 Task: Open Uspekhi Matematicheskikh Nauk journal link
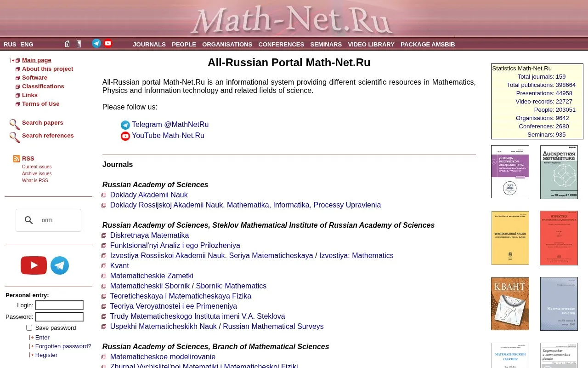pyautogui.click(x=163, y=327)
